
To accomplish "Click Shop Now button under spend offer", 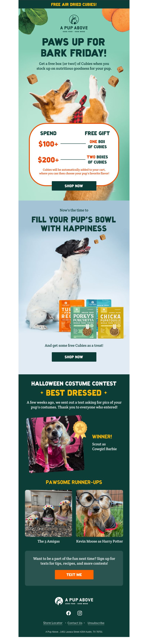I will pyautogui.click(x=74, y=186).
